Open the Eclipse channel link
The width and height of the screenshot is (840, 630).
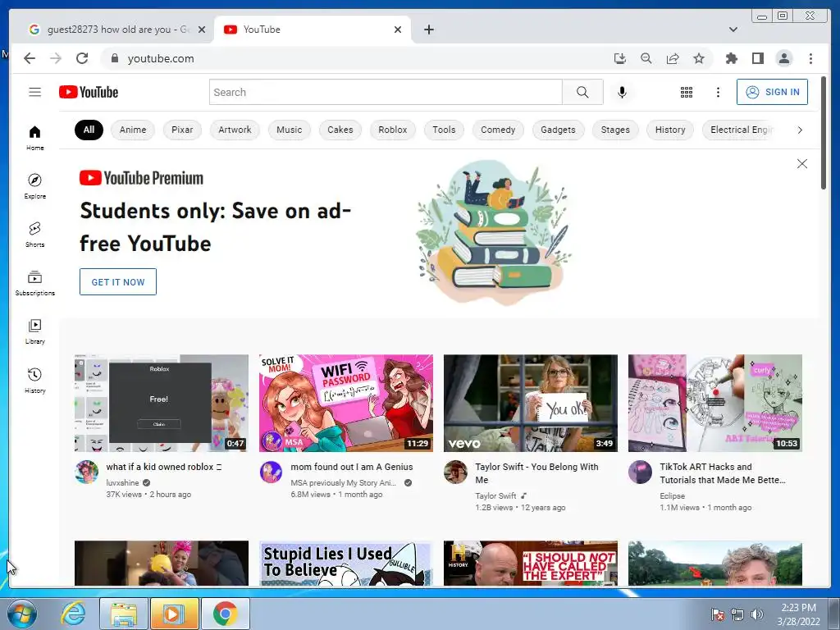coord(673,496)
